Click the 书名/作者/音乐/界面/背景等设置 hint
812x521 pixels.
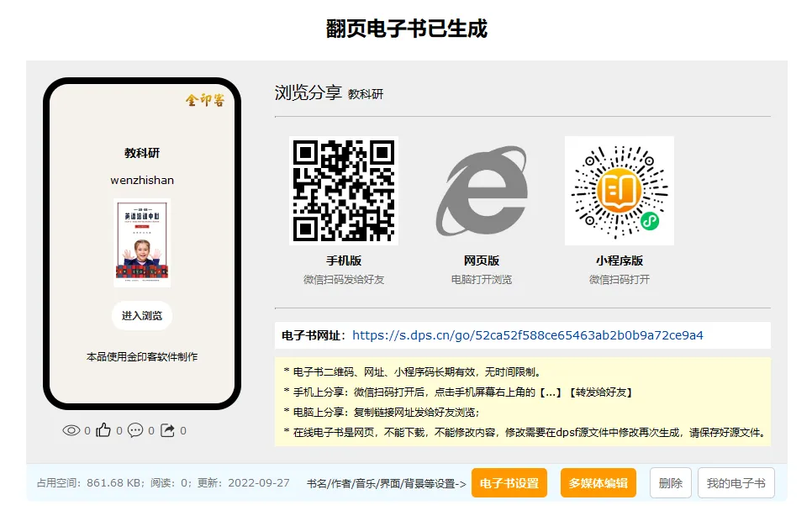click(x=387, y=484)
